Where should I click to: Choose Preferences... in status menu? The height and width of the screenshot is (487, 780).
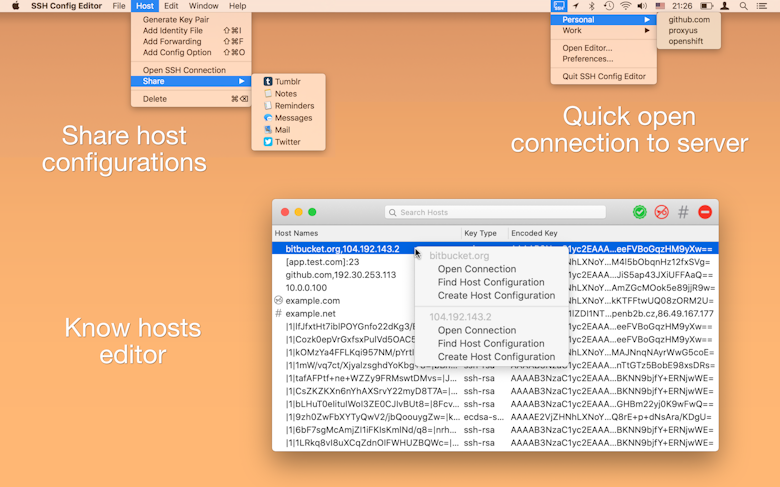(604, 59)
